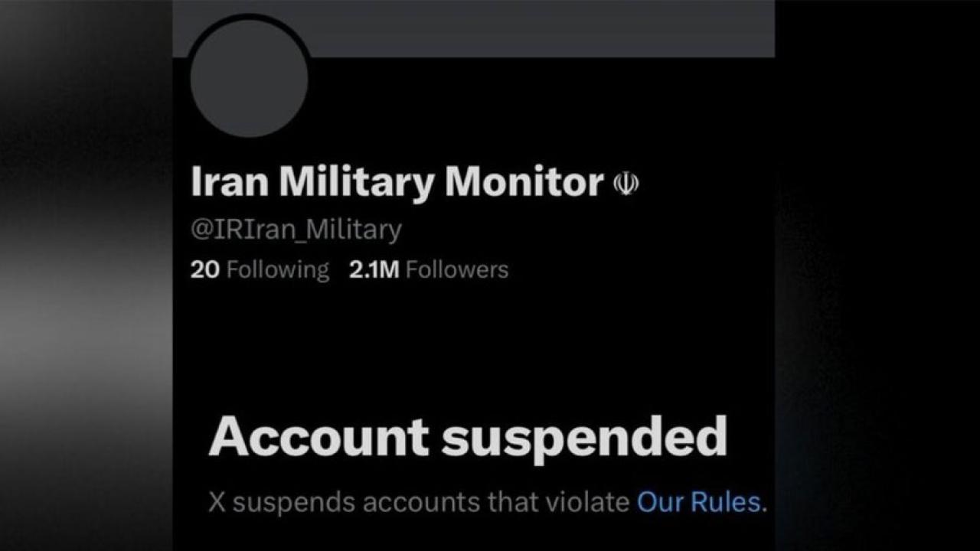Screen dimensions: 980x551
Task: Click the blurred gray area left of profile
Action: (x=84, y=306)
